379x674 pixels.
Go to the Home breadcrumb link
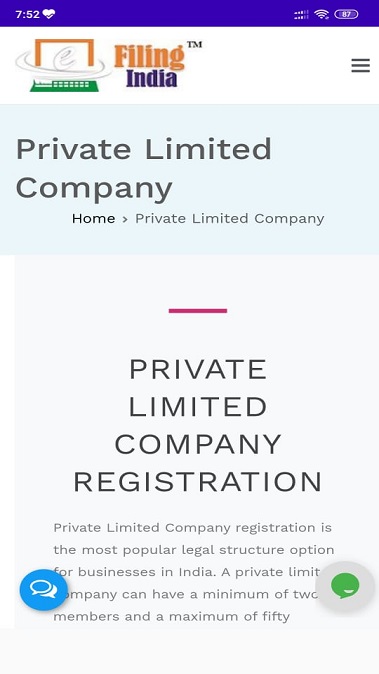coord(93,218)
